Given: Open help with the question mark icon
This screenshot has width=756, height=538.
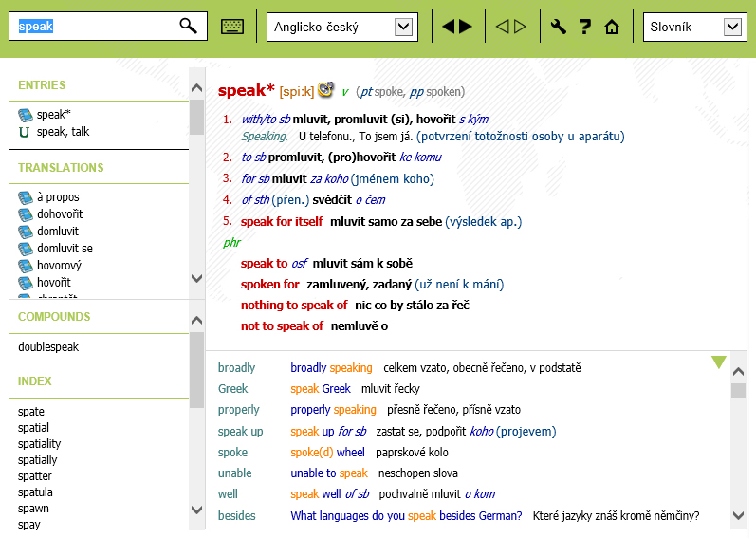Looking at the screenshot, I should tap(585, 27).
